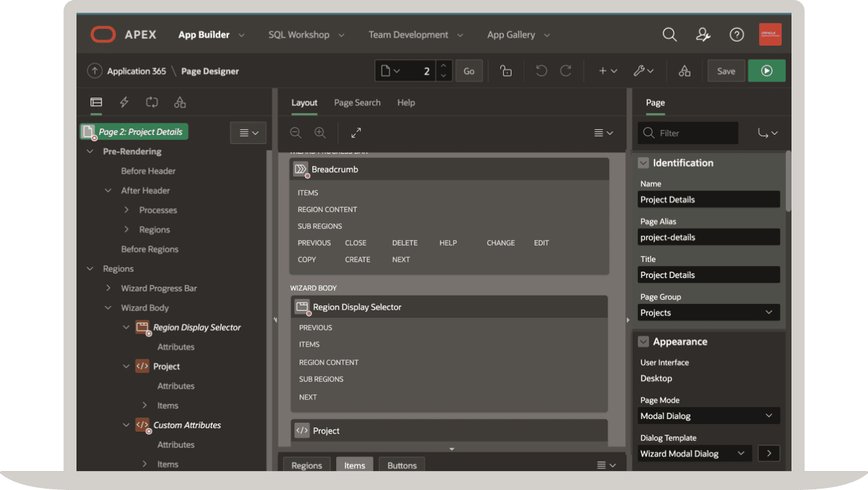Click the Save button
Image resolution: width=868 pixels, height=490 pixels.
(726, 71)
